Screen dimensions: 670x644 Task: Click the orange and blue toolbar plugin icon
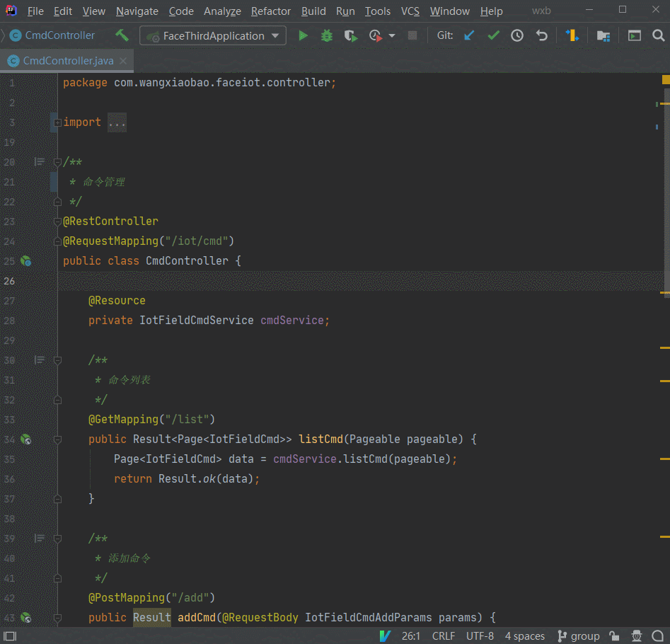(x=572, y=35)
